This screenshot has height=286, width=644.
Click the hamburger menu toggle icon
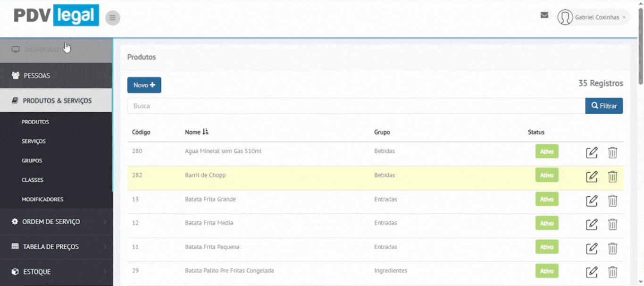tap(112, 18)
